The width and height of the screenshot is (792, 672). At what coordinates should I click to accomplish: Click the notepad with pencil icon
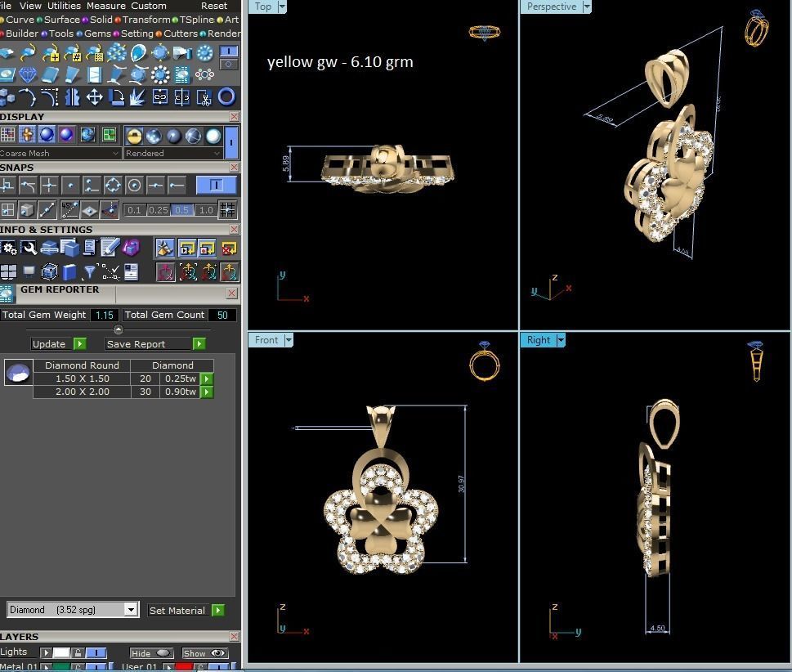[110, 248]
